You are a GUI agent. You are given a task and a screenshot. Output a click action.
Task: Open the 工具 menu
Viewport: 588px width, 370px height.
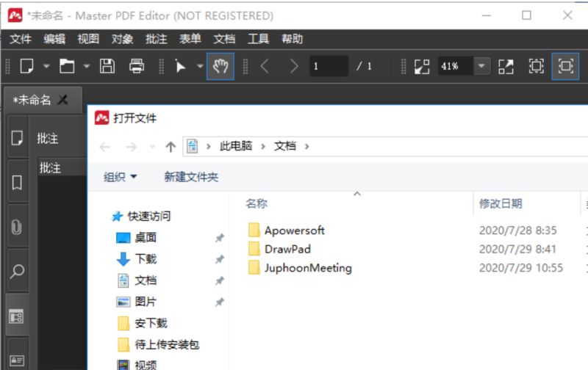point(259,39)
